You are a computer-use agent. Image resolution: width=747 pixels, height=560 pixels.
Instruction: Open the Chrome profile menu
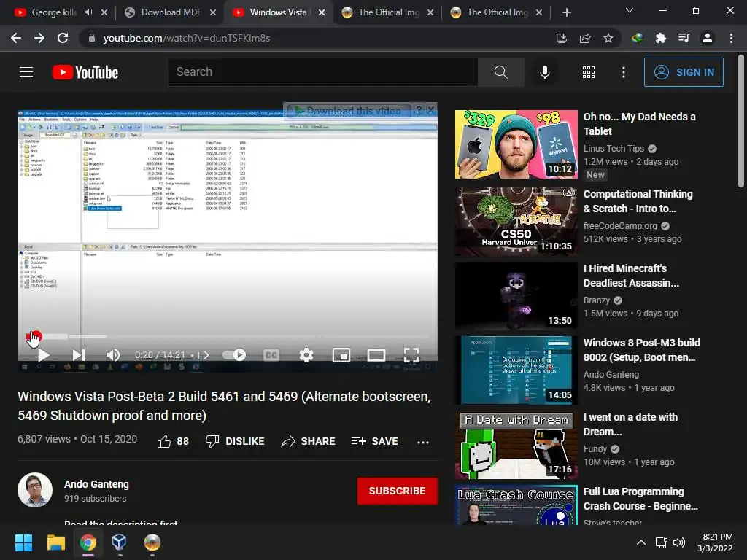(x=708, y=38)
